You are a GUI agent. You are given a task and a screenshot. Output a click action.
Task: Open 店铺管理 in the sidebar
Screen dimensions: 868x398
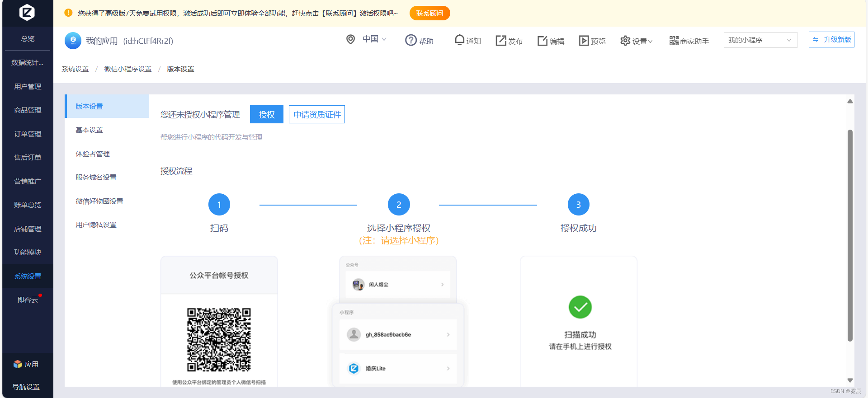(x=28, y=229)
